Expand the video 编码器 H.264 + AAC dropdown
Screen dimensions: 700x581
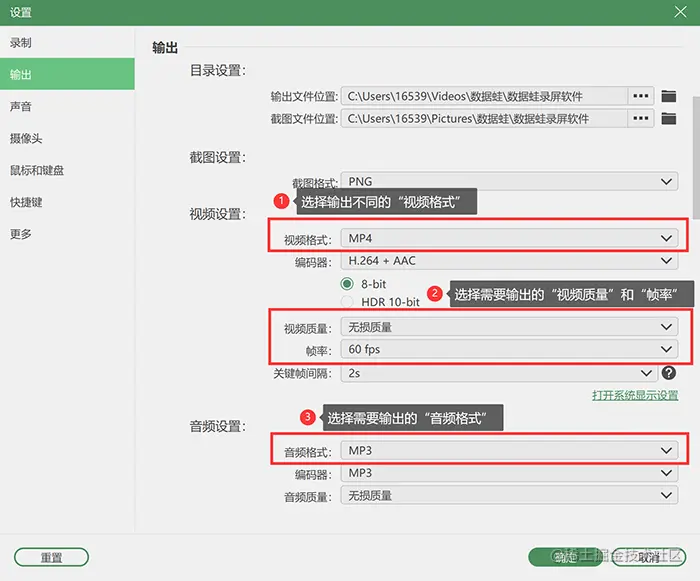509,260
